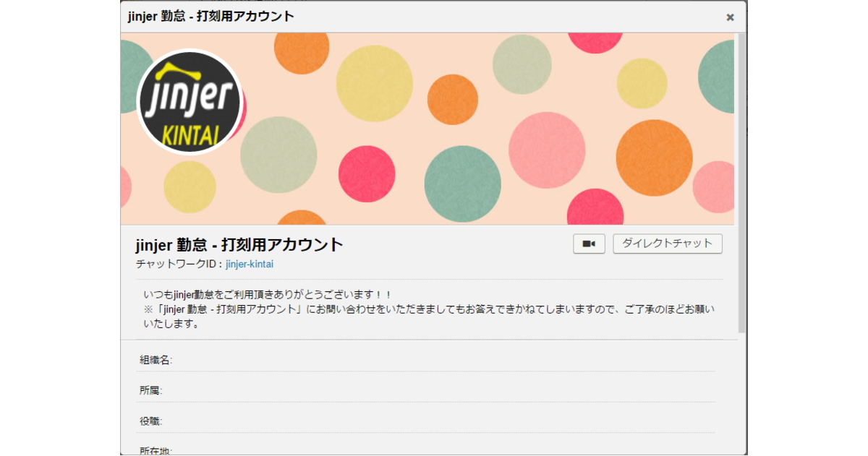
Task: Click the 組織名 field label
Action: click(156, 360)
